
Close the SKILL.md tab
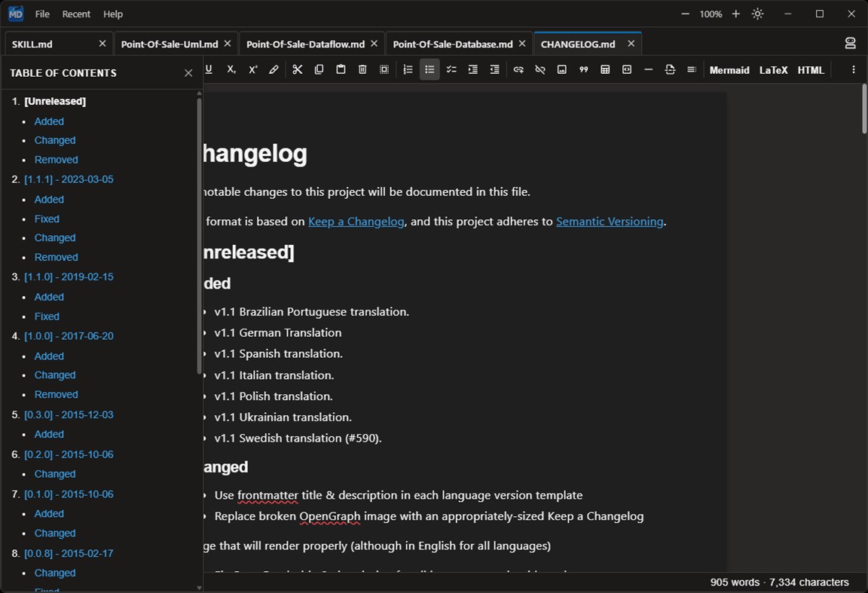pos(102,43)
